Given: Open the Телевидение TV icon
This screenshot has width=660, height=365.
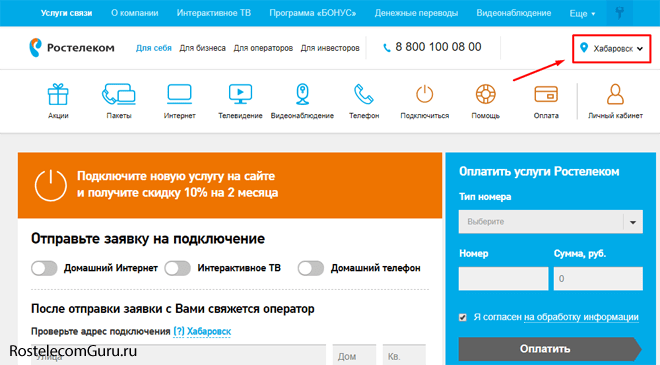Looking at the screenshot, I should click(240, 94).
